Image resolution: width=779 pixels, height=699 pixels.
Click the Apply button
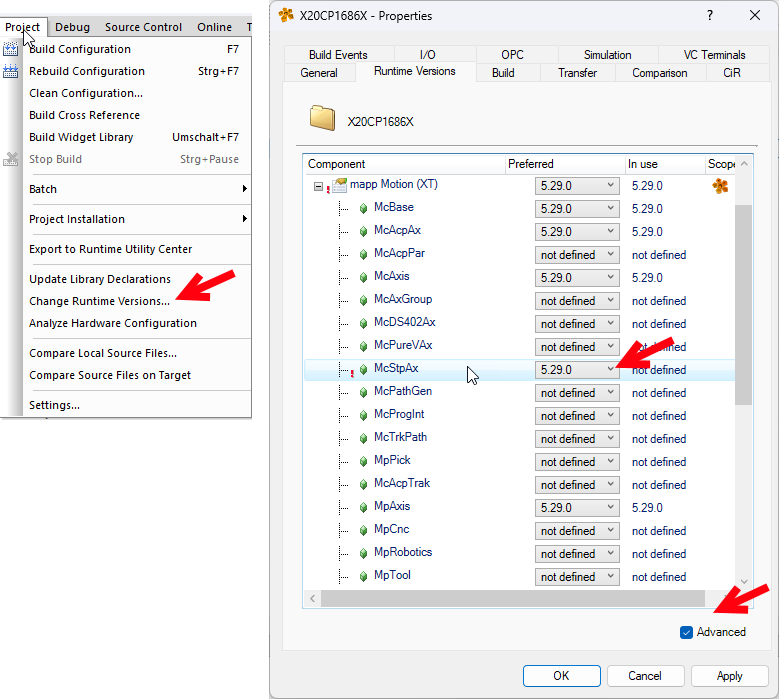[729, 676]
